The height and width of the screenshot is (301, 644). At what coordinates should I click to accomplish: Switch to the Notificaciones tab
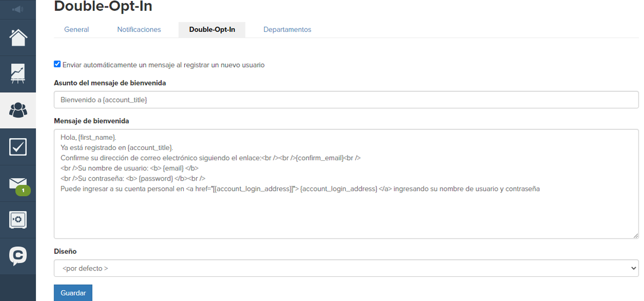click(x=139, y=30)
